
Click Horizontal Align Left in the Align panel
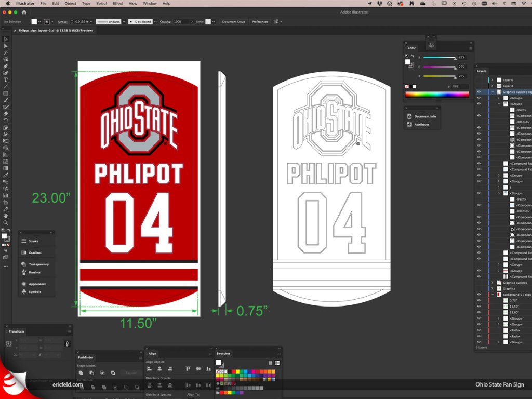point(150,368)
